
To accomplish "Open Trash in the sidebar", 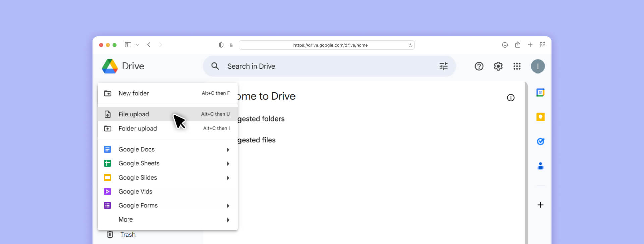I will pyautogui.click(x=128, y=234).
